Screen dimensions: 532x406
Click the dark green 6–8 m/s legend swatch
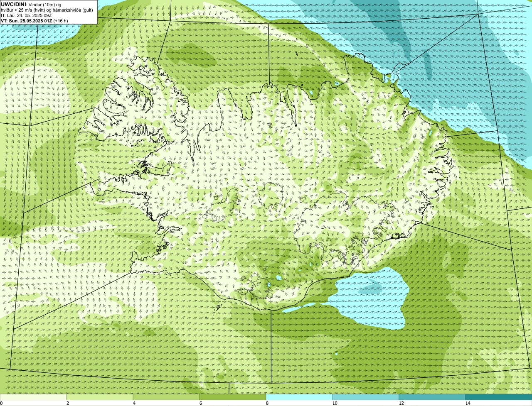(x=233, y=397)
